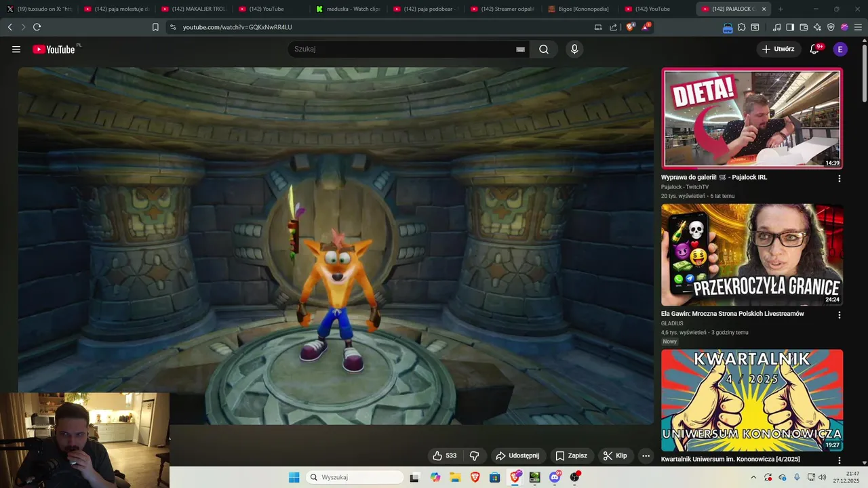Screen dimensions: 868x488
Task: Open Brave Shields lion icon
Action: [x=630, y=27]
